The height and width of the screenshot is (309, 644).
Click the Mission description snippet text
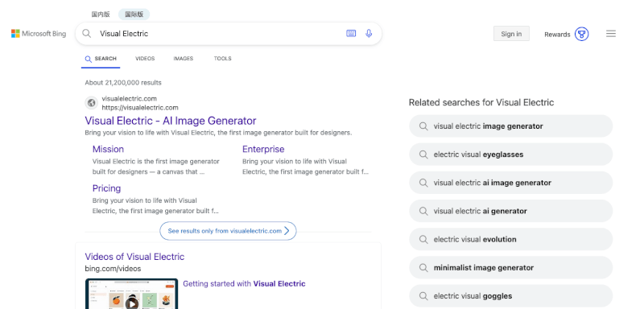[156, 167]
